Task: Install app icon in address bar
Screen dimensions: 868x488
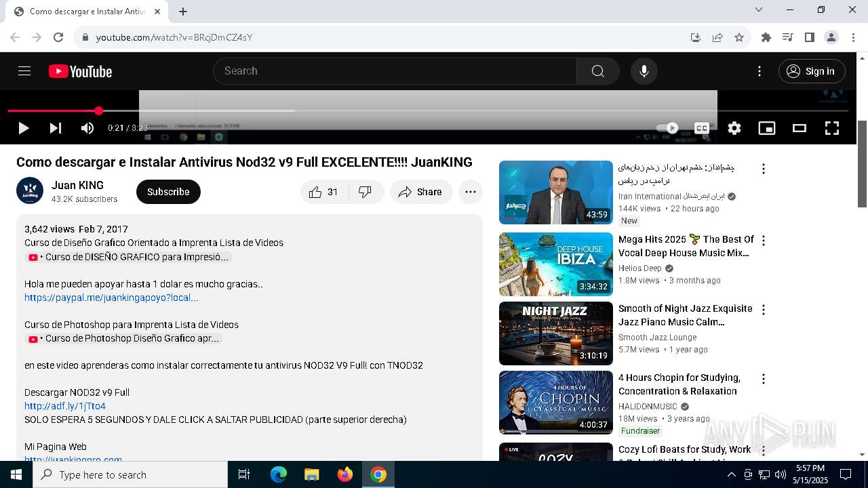Action: [x=695, y=37]
